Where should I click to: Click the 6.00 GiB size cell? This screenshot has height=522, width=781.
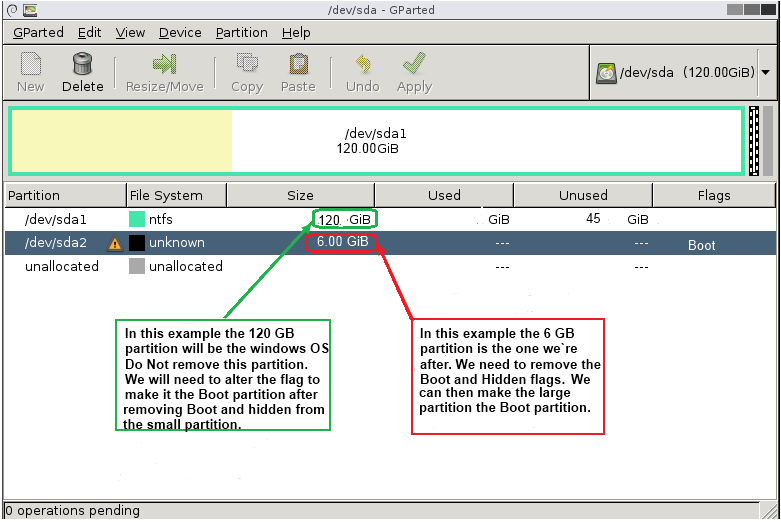(x=343, y=242)
